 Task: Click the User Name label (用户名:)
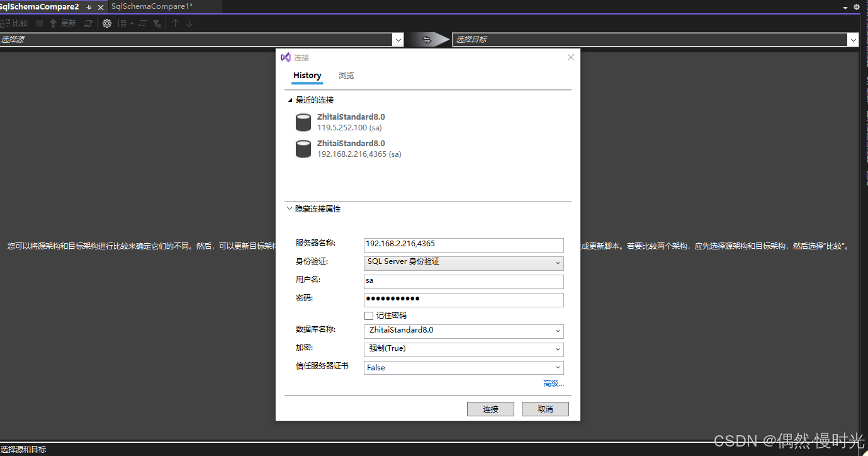click(x=308, y=280)
